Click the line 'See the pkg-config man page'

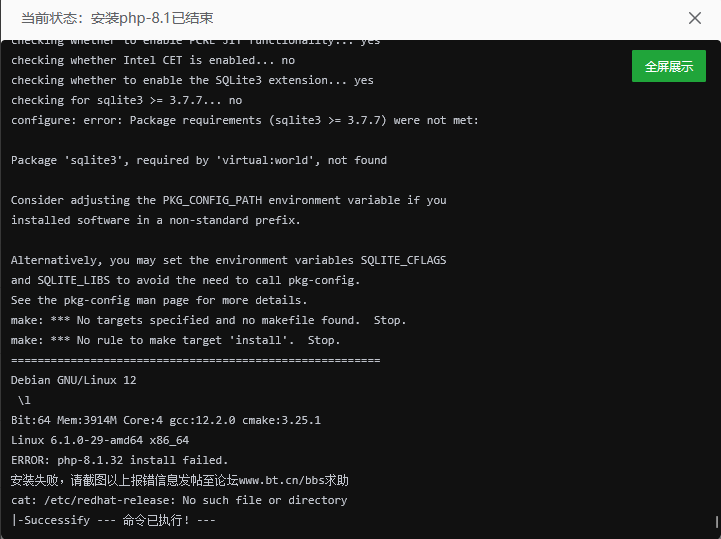tap(159, 300)
